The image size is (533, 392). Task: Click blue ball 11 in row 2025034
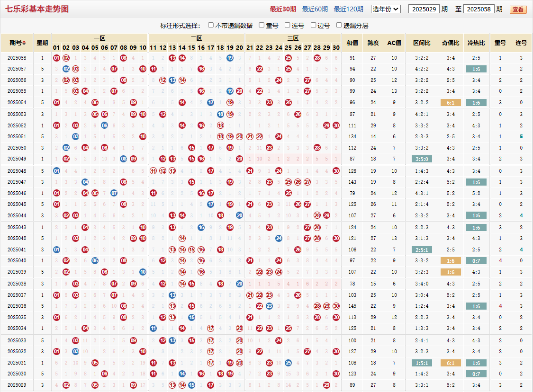tap(154, 328)
